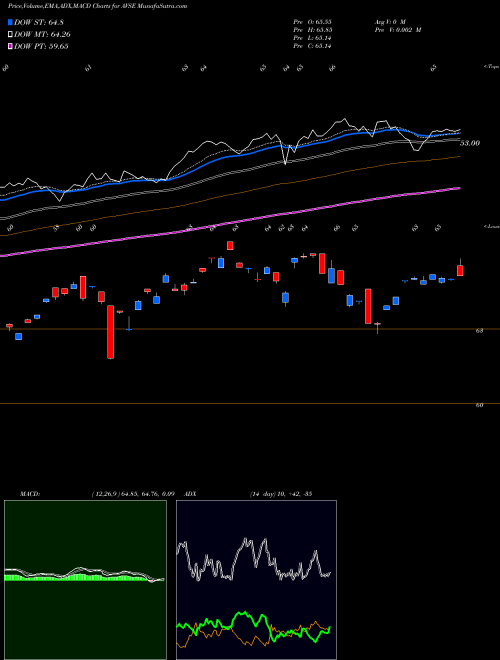This screenshot has height=660, width=500.
Task: Click the blue DOW ST legend swatch
Action: click(x=10, y=22)
